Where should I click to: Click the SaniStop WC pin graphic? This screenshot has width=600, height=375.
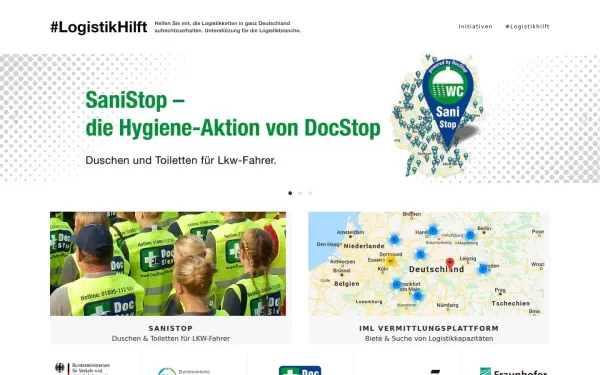[447, 104]
